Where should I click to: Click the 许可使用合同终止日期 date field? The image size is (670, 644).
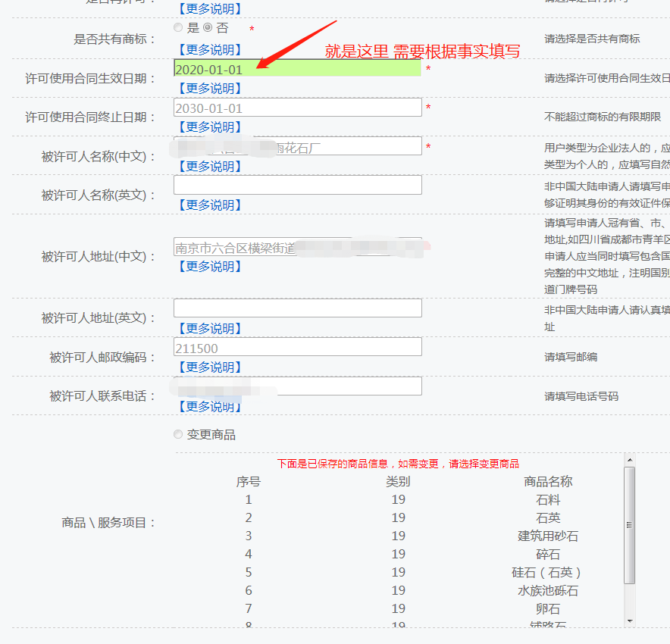click(297, 107)
